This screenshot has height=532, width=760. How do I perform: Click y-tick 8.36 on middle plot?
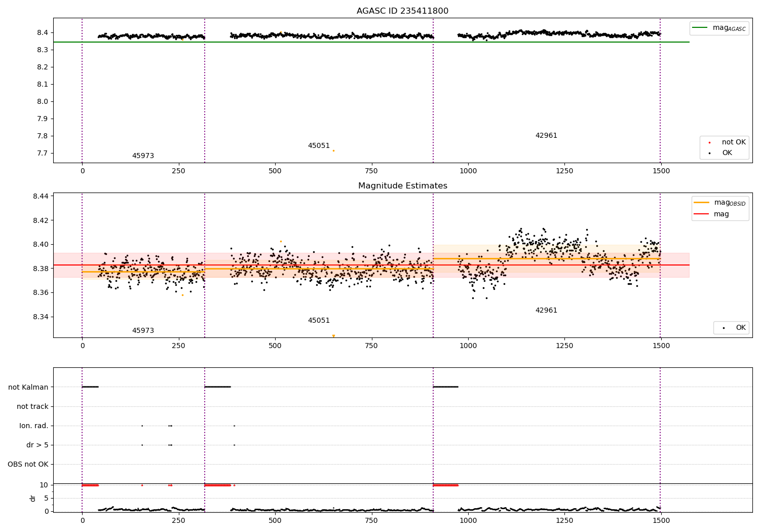(41, 293)
